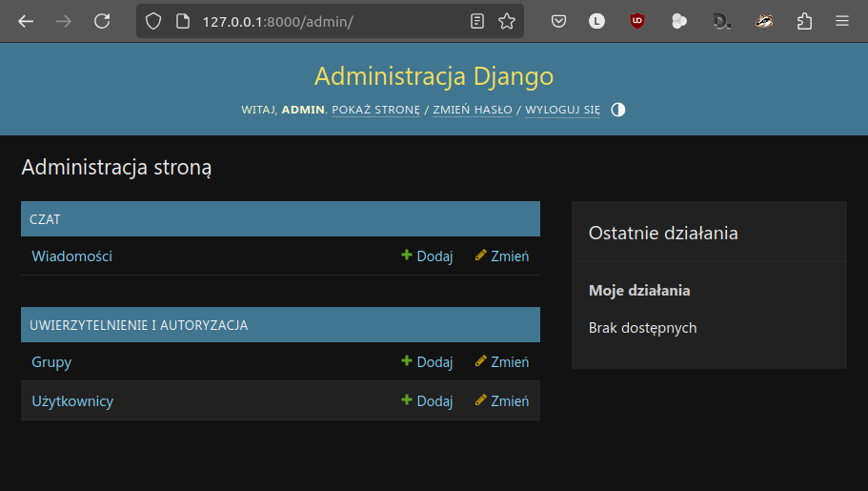Click Dodaj text for Użytkownicy

click(x=434, y=401)
